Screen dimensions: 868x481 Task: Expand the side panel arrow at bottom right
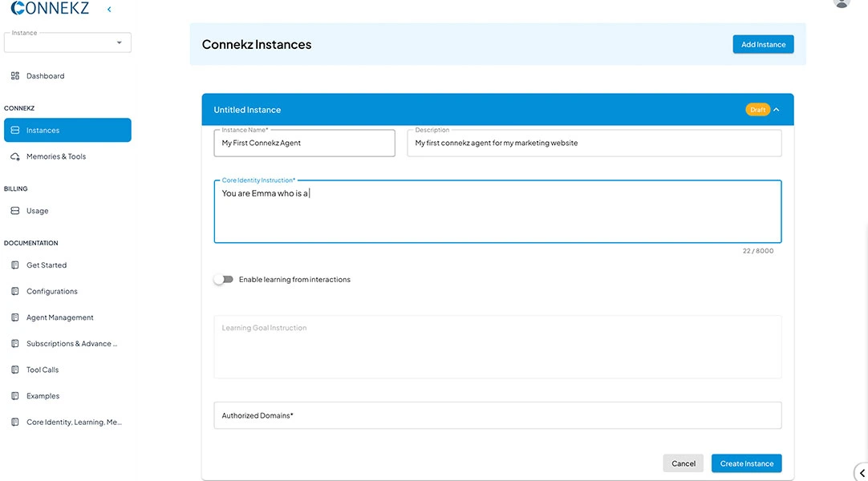pos(862,473)
